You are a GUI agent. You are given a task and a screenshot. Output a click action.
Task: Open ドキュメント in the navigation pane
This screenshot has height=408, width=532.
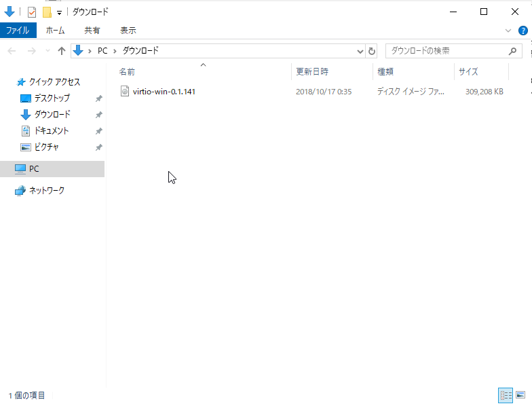coord(52,130)
